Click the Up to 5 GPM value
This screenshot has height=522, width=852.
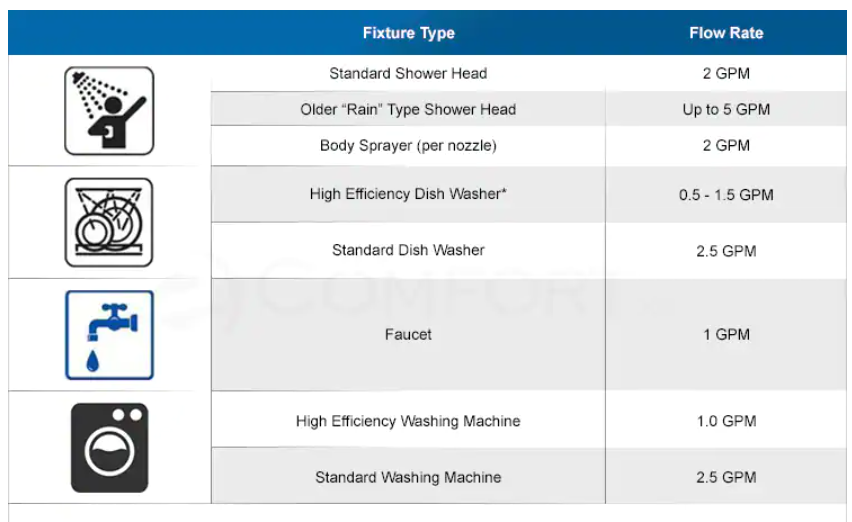(726, 110)
